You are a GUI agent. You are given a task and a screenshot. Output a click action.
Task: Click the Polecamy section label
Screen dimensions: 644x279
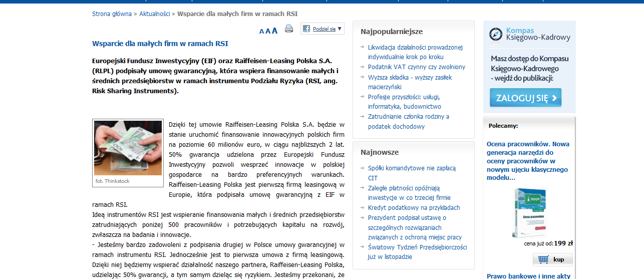[x=503, y=126]
